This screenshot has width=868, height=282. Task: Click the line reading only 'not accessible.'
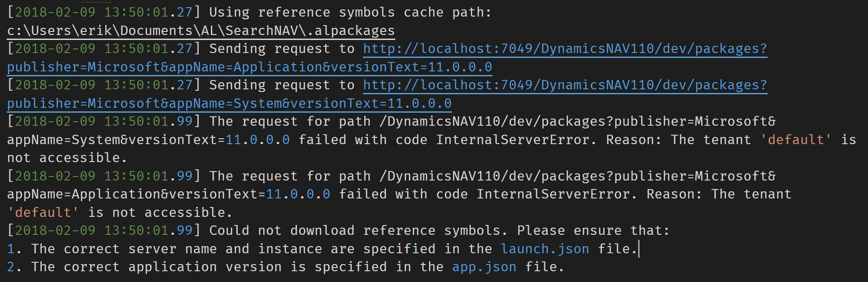(67, 158)
